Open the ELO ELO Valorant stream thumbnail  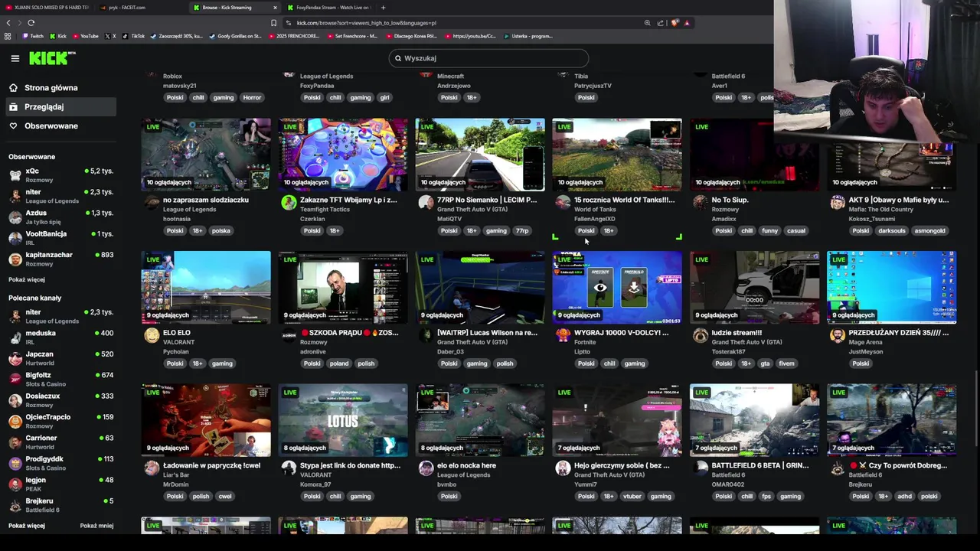206,287
